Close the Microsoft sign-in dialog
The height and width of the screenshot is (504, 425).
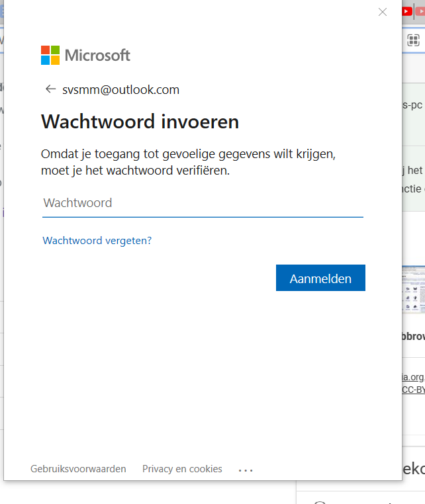[x=382, y=12]
